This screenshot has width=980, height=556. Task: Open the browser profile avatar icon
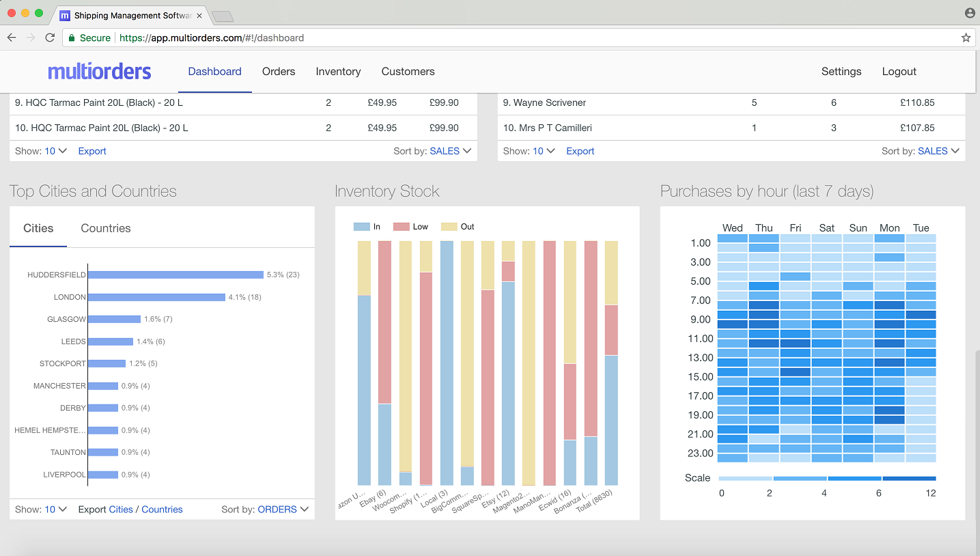[970, 12]
